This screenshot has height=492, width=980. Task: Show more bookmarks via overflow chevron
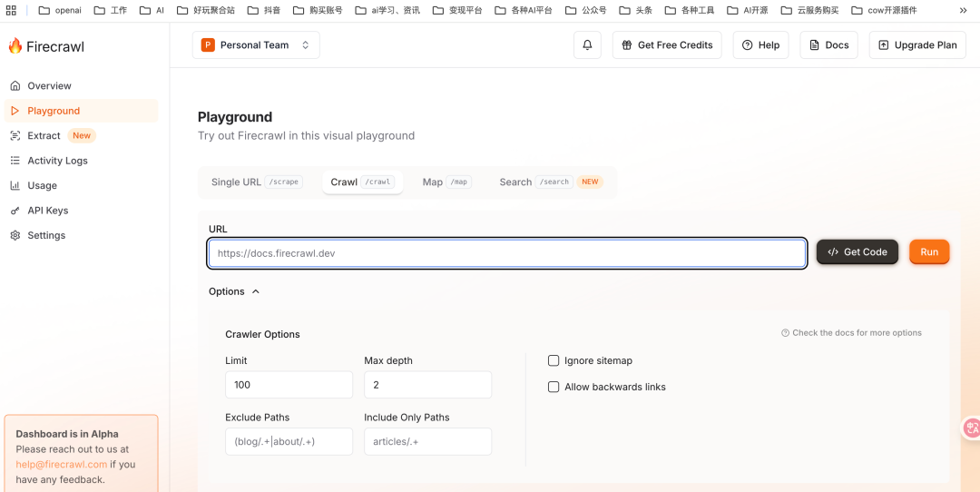[x=963, y=10]
